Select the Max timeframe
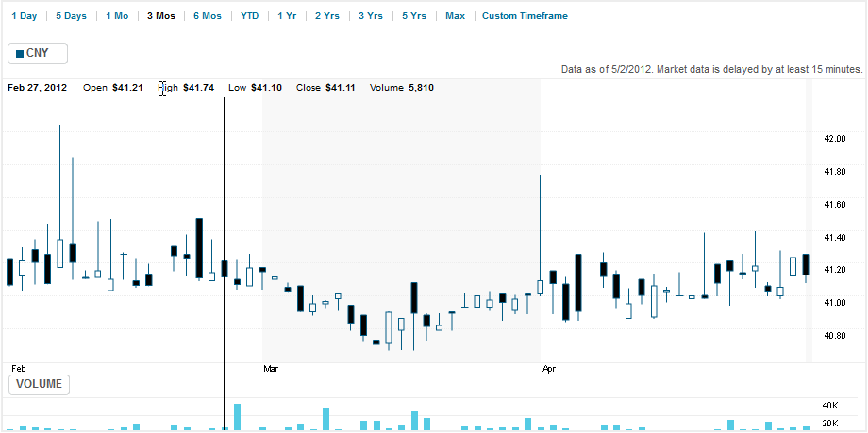This screenshot has height=433, width=868. click(455, 16)
